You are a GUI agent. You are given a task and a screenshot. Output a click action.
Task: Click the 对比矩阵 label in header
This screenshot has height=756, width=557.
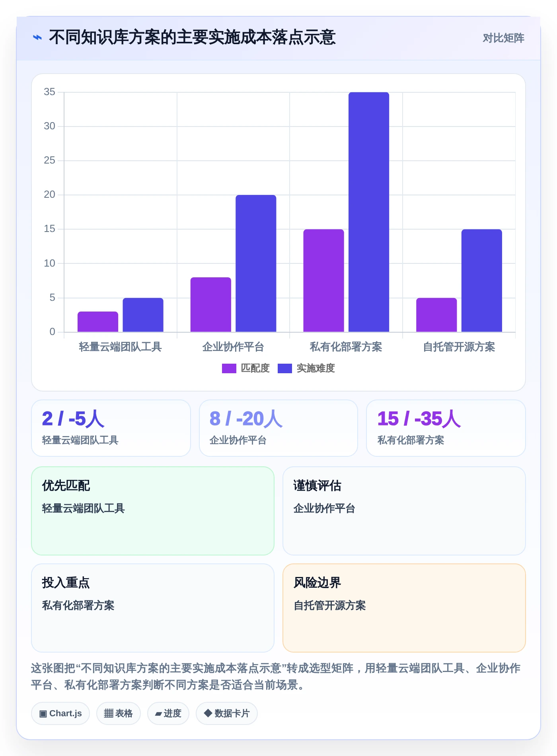click(503, 38)
